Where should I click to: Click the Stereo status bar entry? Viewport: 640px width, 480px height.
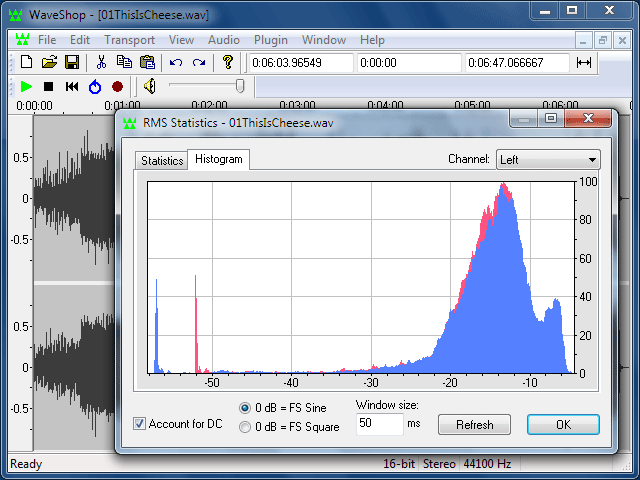[x=439, y=464]
